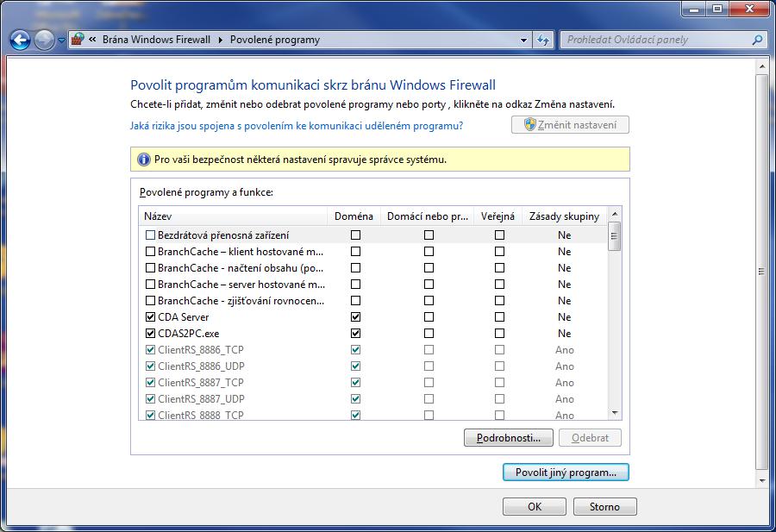This screenshot has height=532, width=776.
Task: Cancel with the Storno button
Action: point(604,507)
